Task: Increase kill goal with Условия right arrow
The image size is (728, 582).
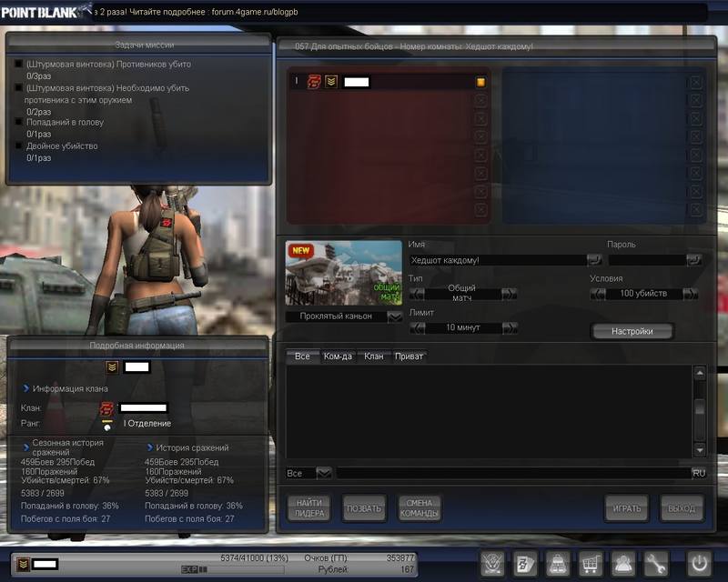Action: (690, 294)
